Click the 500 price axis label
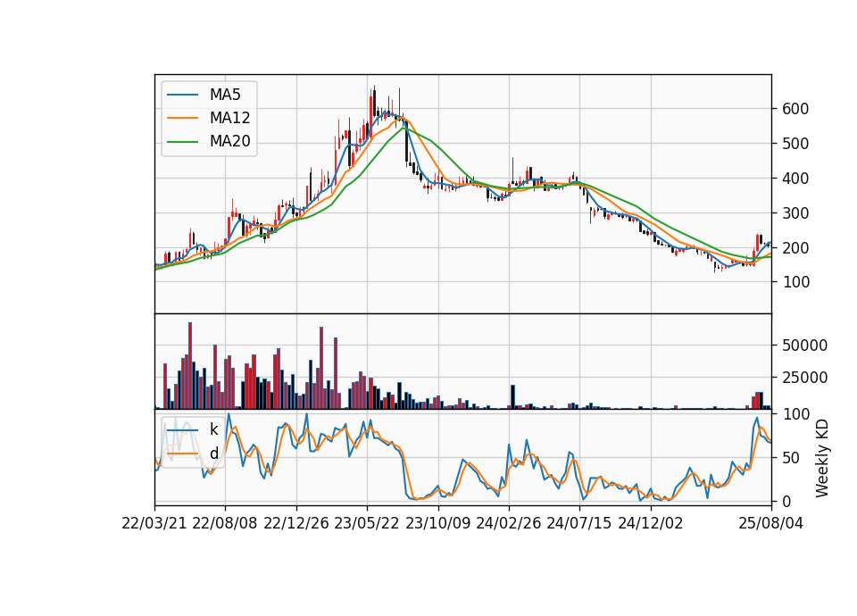 pyautogui.click(x=795, y=144)
